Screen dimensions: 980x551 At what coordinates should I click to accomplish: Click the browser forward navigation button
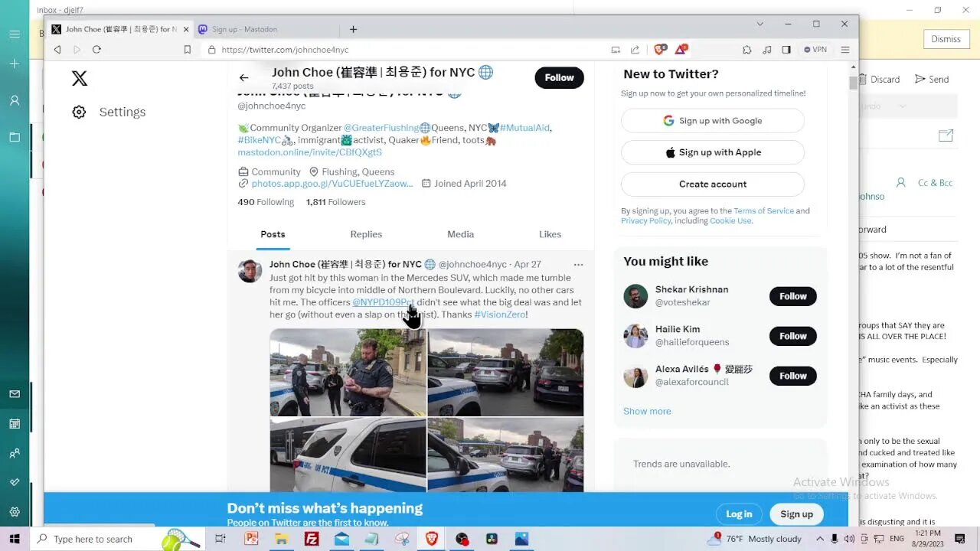point(77,50)
